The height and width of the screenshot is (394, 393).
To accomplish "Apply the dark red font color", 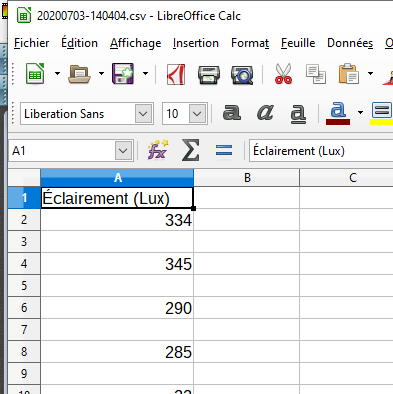I will click(338, 113).
